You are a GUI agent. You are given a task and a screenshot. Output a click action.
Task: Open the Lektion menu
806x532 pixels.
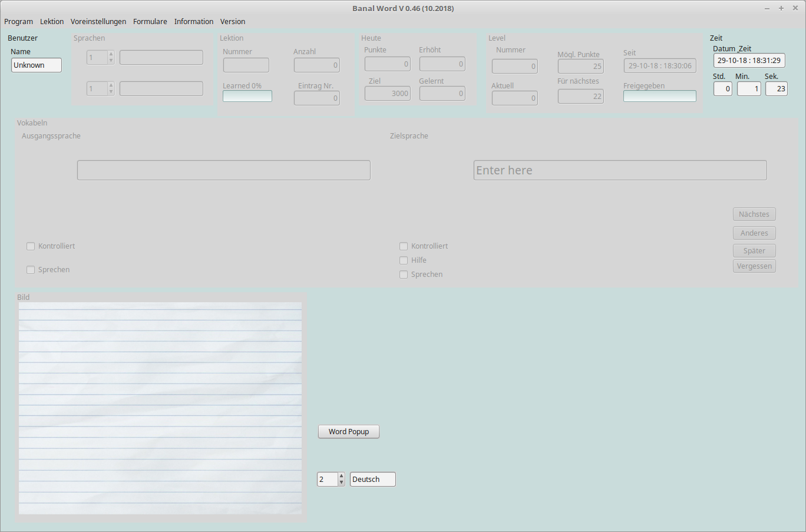point(52,22)
